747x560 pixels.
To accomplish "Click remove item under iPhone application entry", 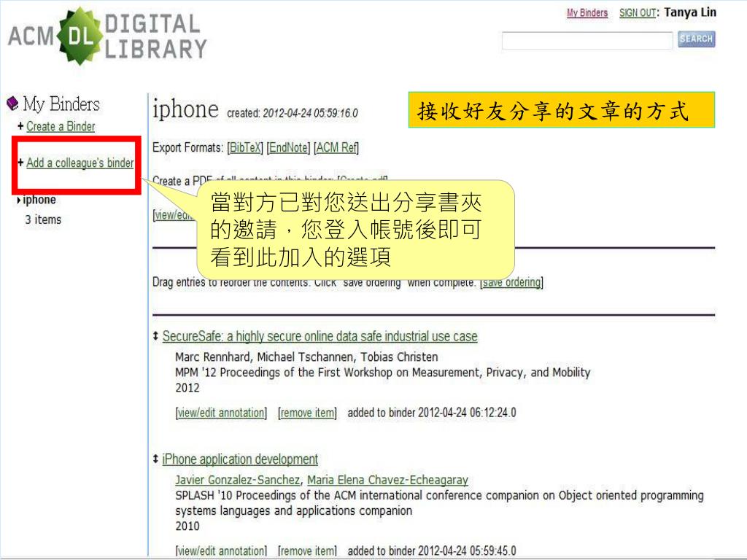I will (307, 551).
